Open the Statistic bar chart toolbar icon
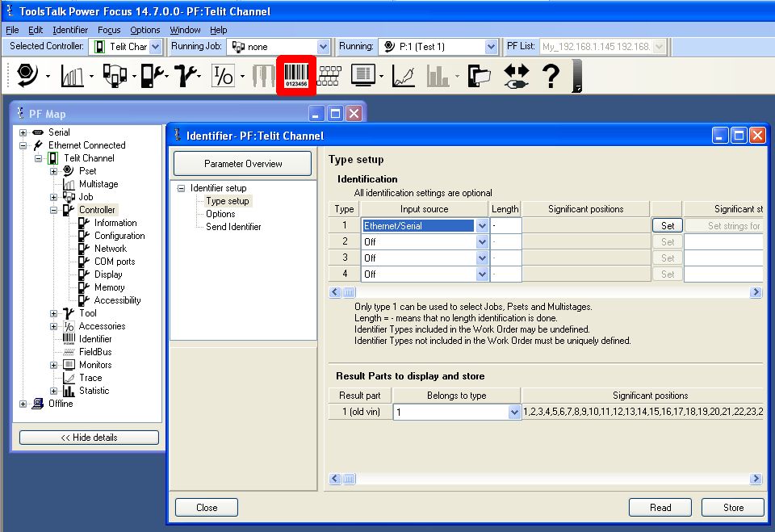Viewport: 775px width, 532px height. pyautogui.click(x=438, y=76)
